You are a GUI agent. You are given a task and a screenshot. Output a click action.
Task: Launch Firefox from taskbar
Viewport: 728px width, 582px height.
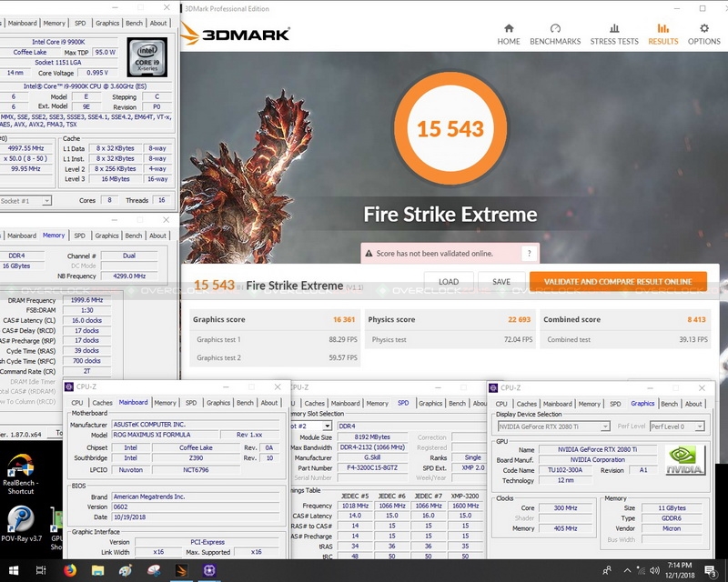point(70,570)
